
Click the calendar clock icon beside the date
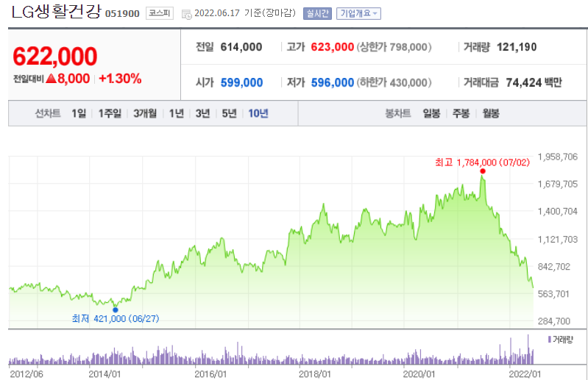186,14
